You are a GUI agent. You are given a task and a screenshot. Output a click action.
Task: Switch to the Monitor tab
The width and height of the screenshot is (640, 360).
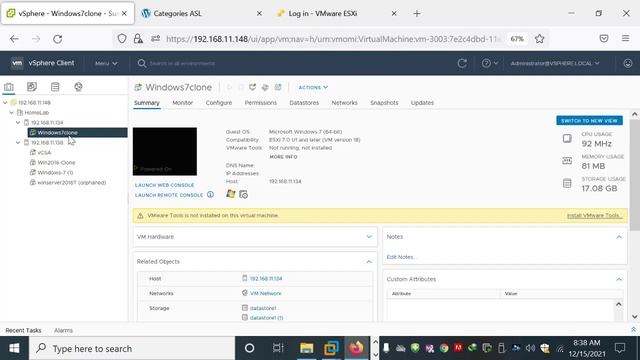(x=182, y=103)
